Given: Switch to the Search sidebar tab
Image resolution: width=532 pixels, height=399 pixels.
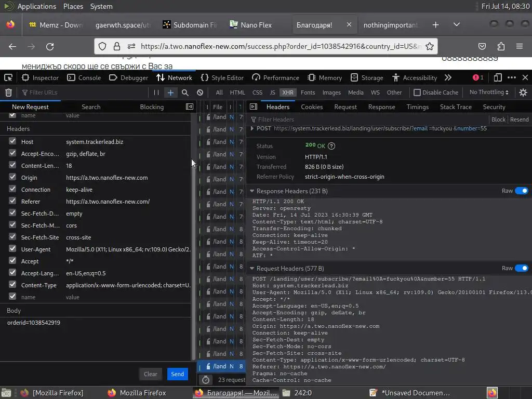Looking at the screenshot, I should pos(91,107).
